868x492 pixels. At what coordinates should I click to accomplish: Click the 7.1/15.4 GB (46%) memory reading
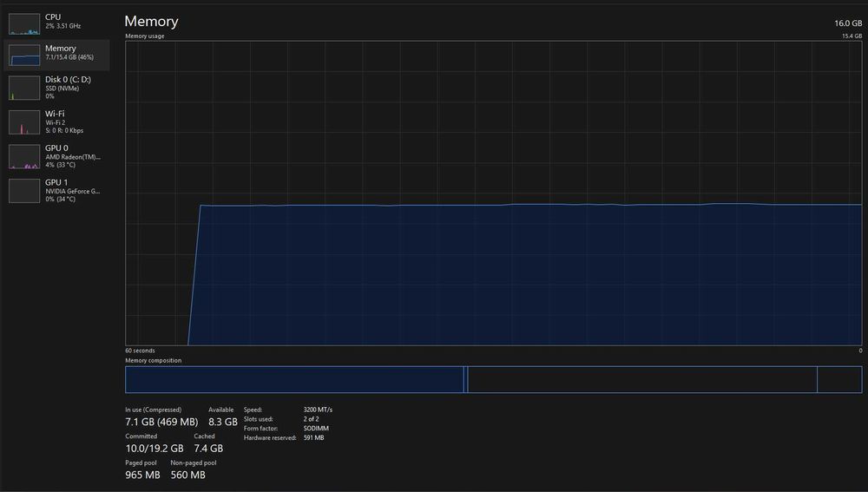pyautogui.click(x=69, y=57)
